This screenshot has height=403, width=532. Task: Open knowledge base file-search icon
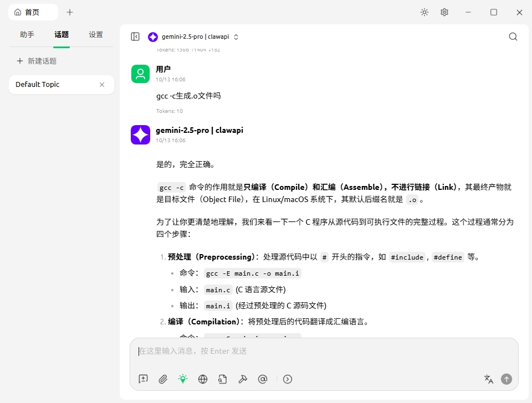[223, 379]
